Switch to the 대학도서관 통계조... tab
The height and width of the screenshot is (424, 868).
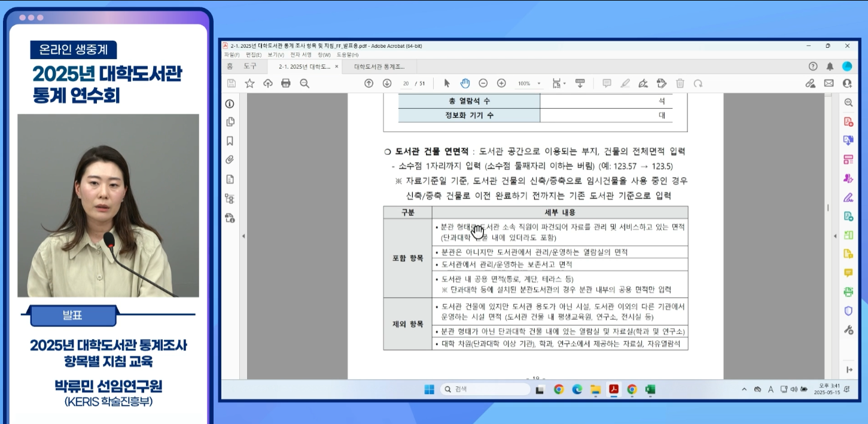[x=383, y=66]
